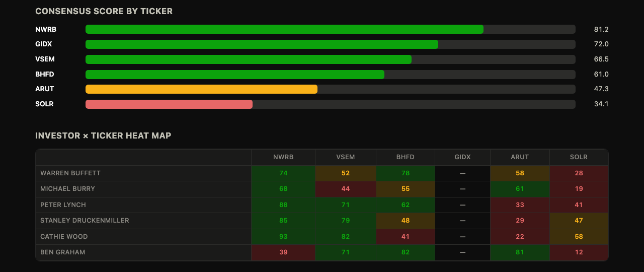Click Peter Lynch's NWRB cell 88
The height and width of the screenshot is (272, 644).
pos(283,205)
